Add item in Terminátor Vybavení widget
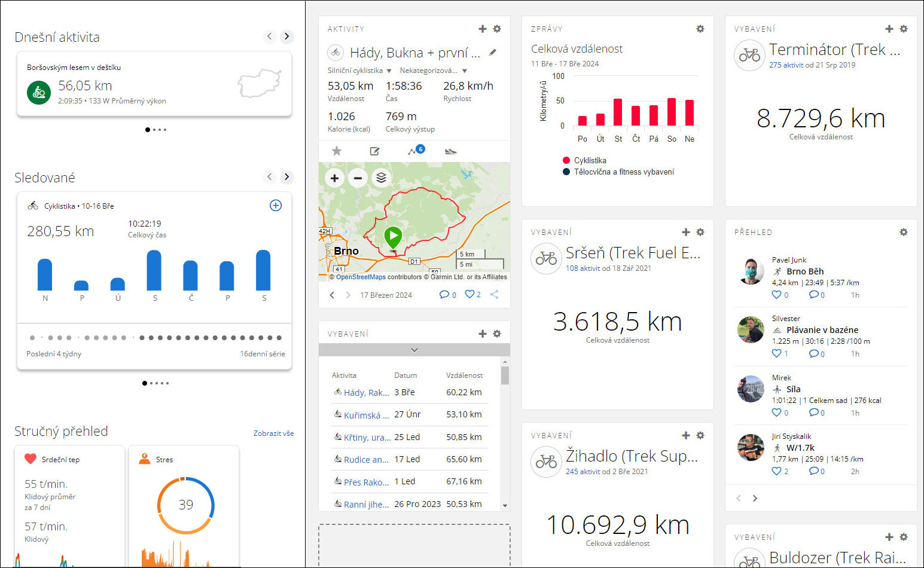Image resolution: width=924 pixels, height=568 pixels. (889, 29)
